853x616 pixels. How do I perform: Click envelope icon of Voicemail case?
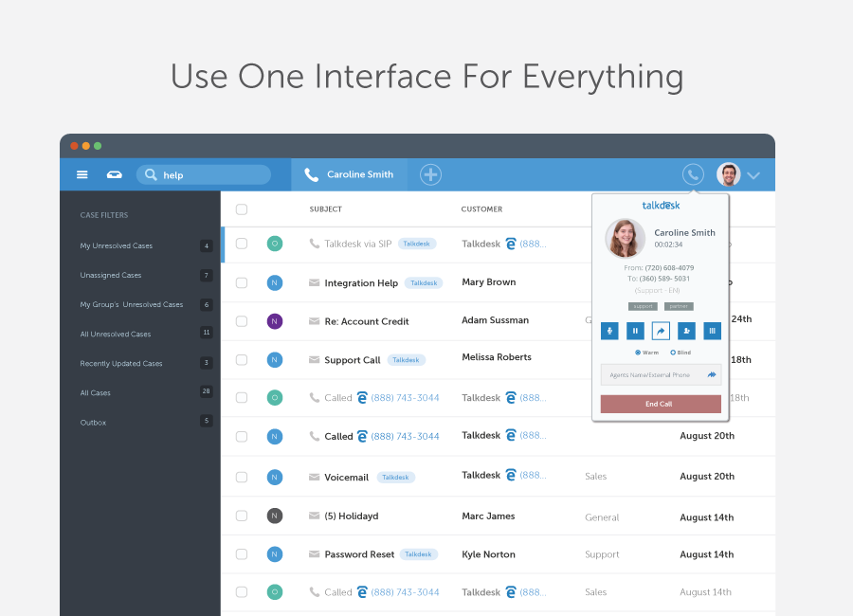(x=314, y=478)
